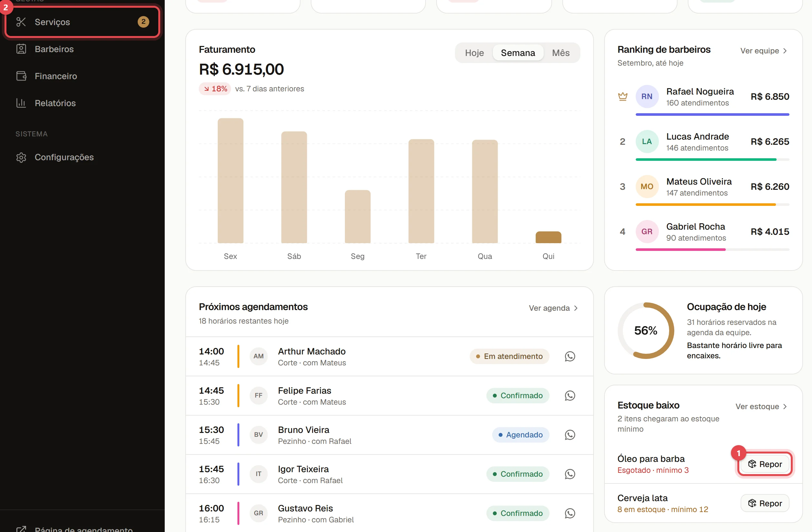Open Financeiro section in sidebar
The image size is (812, 532).
click(82, 76)
